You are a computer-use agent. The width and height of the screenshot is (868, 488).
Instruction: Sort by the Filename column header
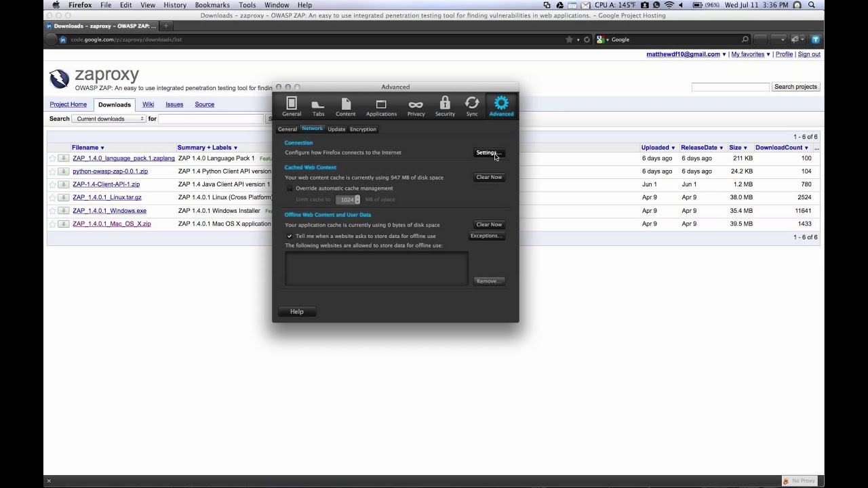(x=88, y=148)
